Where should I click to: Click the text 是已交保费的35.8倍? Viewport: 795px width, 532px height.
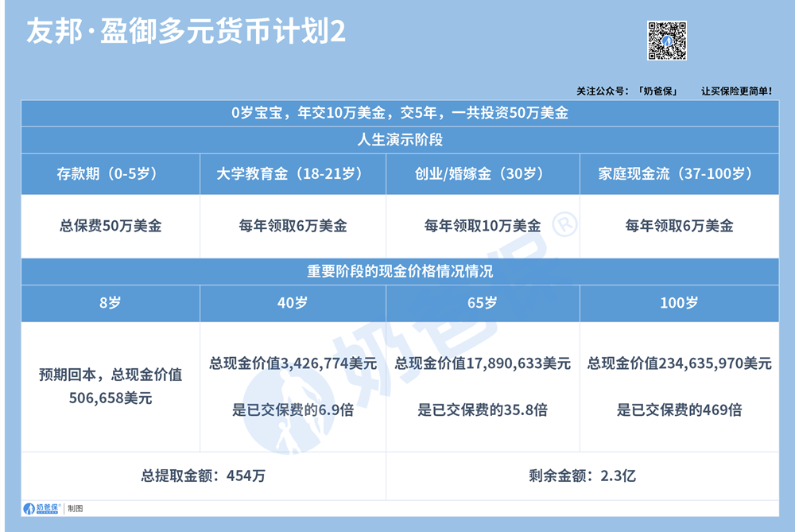483,410
